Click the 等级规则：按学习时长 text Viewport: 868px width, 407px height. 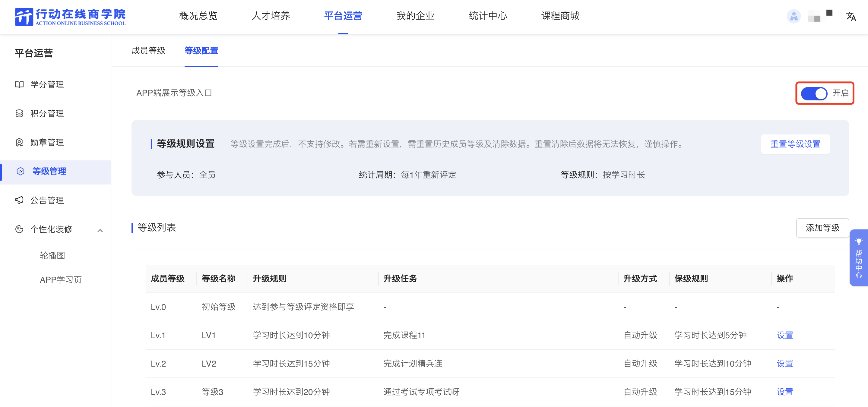coord(603,175)
